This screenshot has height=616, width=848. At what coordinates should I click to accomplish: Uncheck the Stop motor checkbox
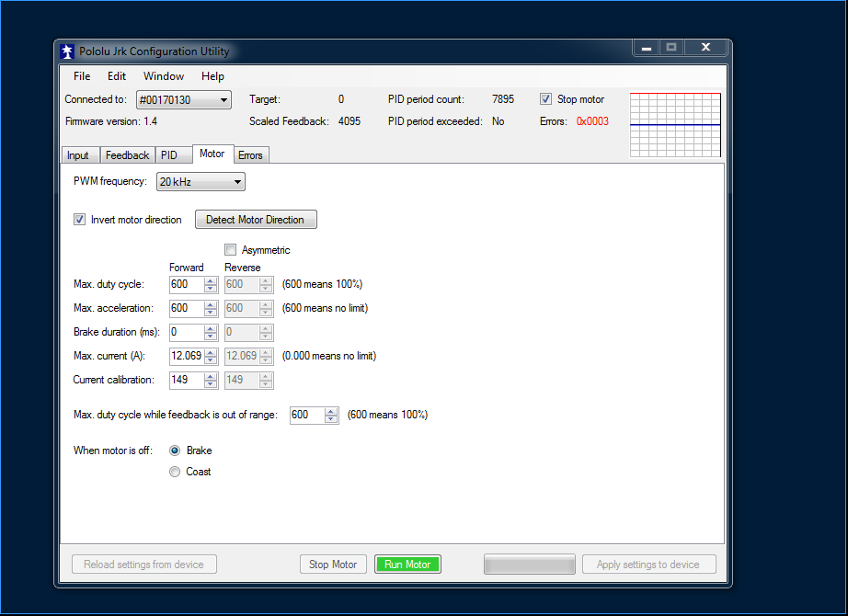click(x=545, y=99)
